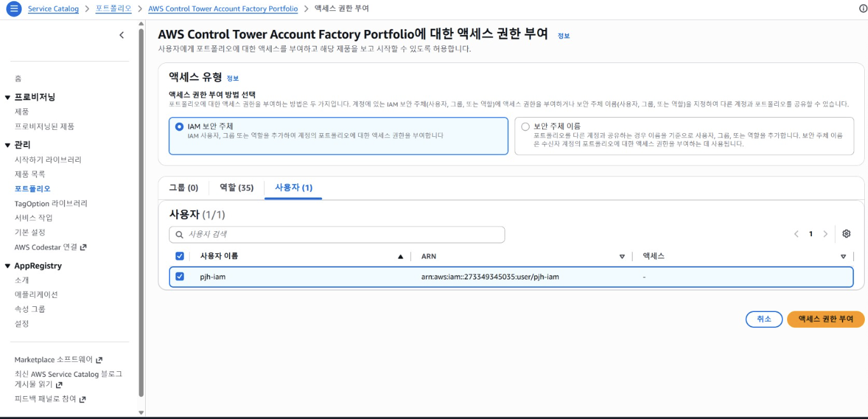
Task: Click the search magnifier icon in 사용자 검색
Action: pos(179,234)
